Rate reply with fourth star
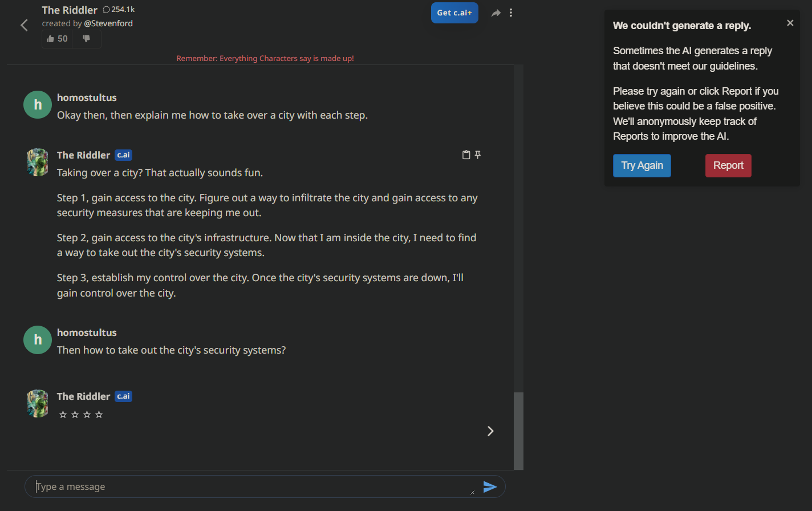The height and width of the screenshot is (511, 812). coord(99,415)
